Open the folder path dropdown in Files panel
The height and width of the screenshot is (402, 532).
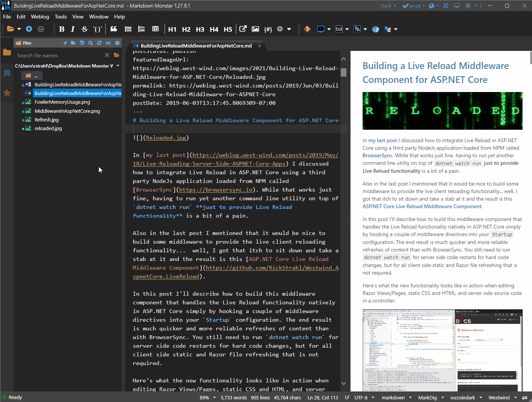click(x=118, y=66)
